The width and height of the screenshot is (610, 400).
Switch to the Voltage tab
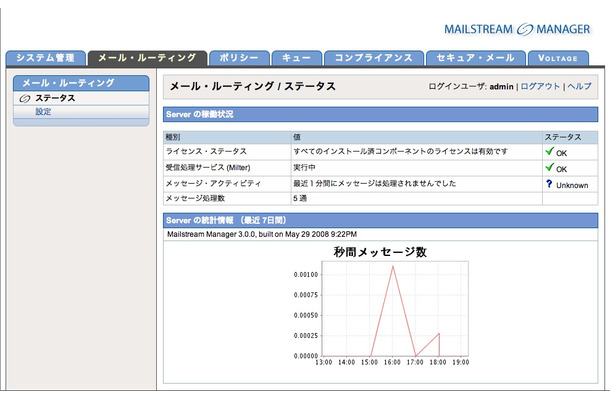pyautogui.click(x=557, y=58)
